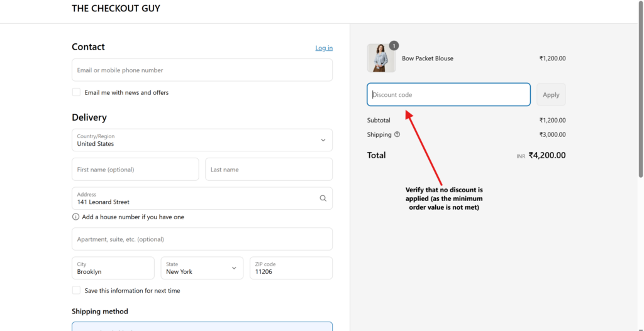Click into the Last name field
This screenshot has height=331, width=644.
[269, 170]
